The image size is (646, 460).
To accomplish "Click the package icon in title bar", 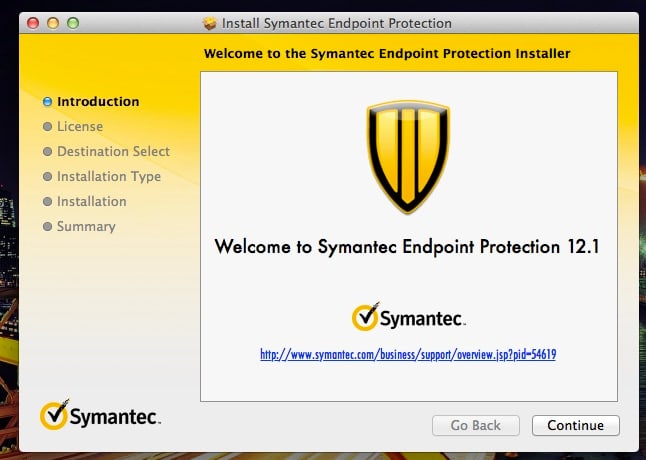I will coord(210,23).
